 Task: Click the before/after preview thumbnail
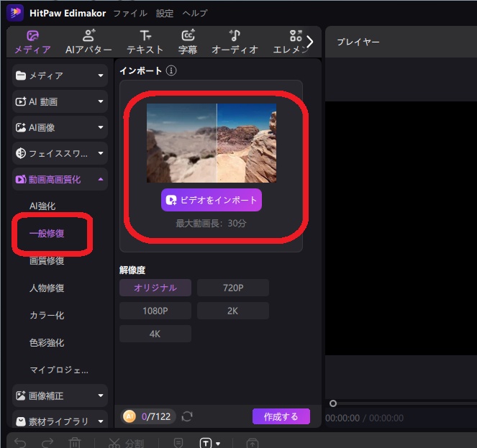(x=212, y=143)
